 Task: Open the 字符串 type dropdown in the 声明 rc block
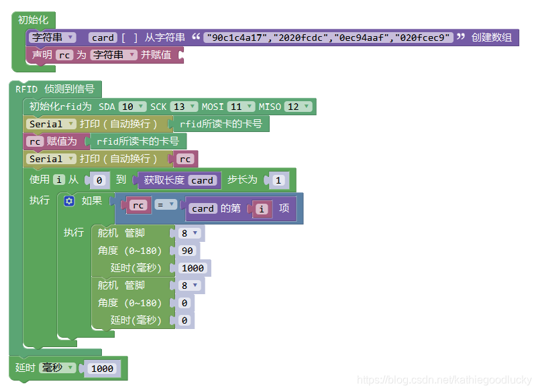point(113,55)
